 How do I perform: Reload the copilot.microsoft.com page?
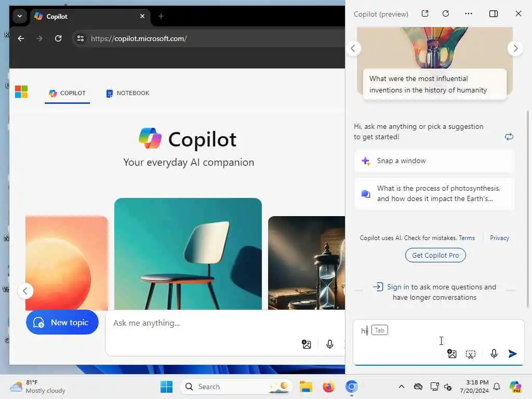point(58,38)
